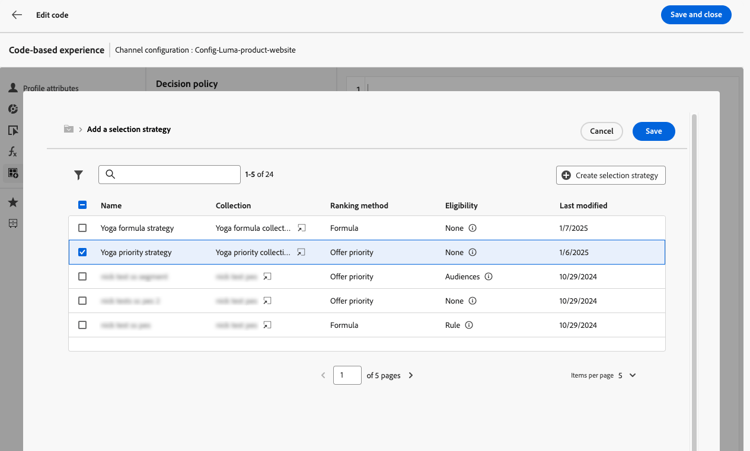
Task: Open the Yoga priority collection link icon
Action: click(x=301, y=253)
